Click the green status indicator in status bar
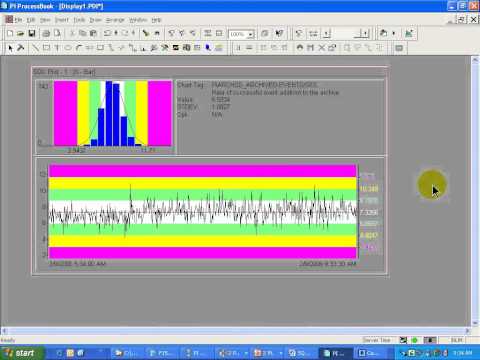The image size is (480, 360). coord(415,340)
